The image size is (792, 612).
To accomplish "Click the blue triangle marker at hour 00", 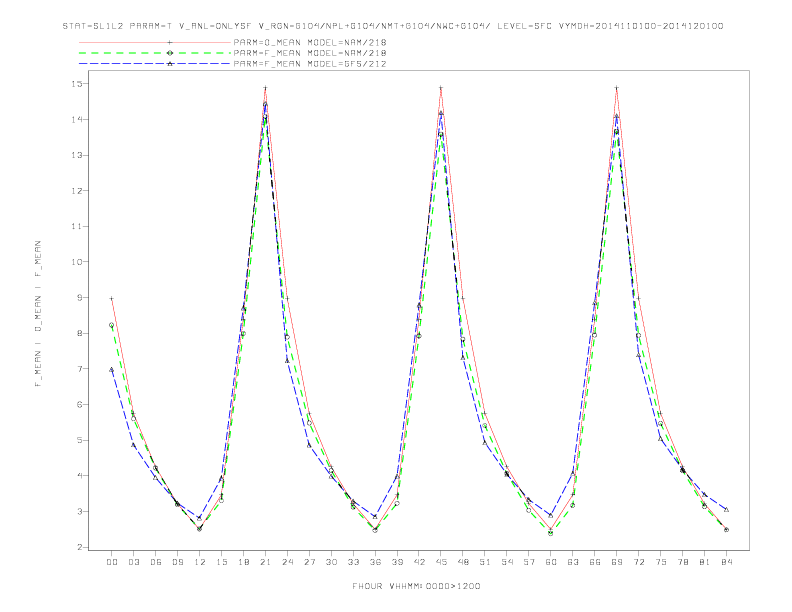I will [112, 370].
